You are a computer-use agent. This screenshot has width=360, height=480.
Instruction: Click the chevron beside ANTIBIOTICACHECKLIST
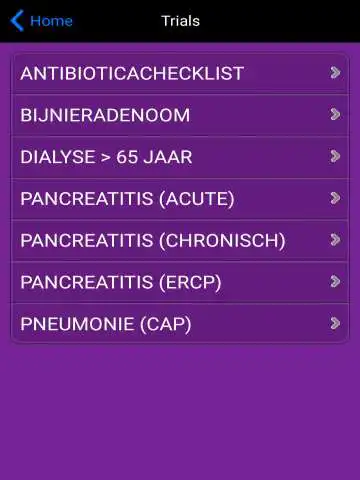pyautogui.click(x=335, y=73)
